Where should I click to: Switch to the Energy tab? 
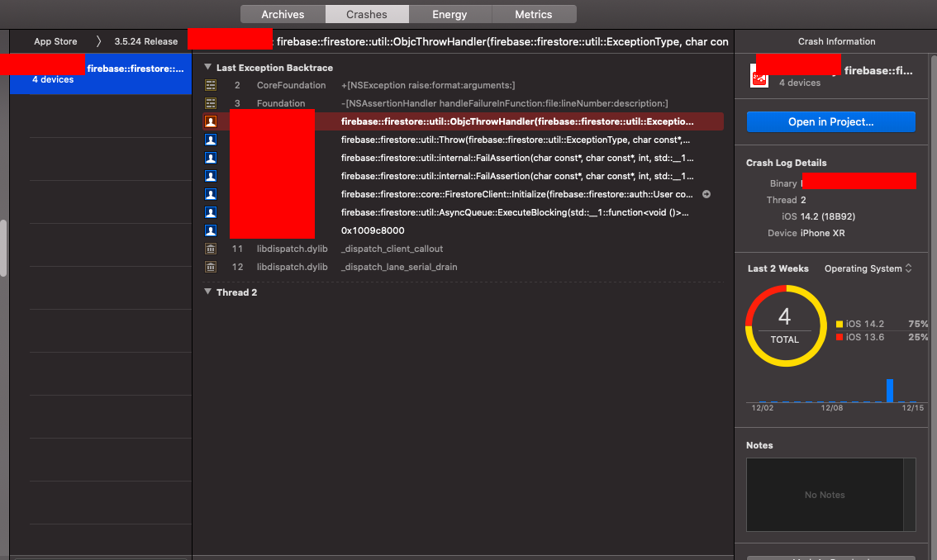coord(450,14)
